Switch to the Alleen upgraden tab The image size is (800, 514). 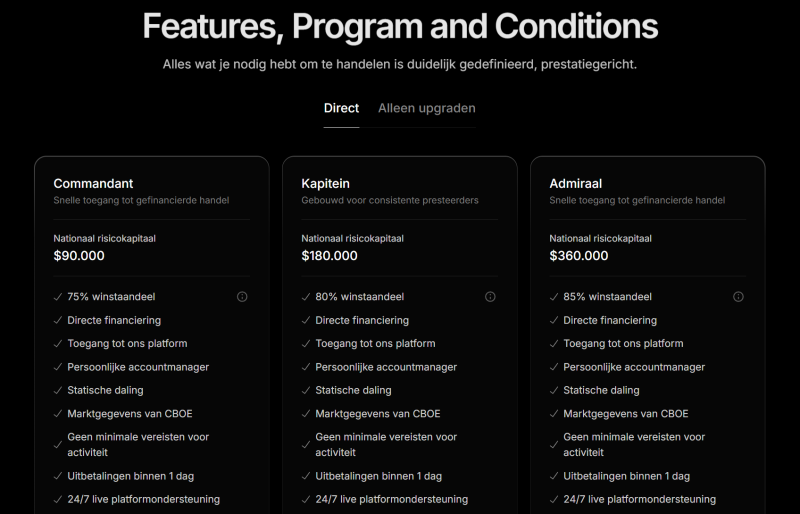click(x=426, y=108)
